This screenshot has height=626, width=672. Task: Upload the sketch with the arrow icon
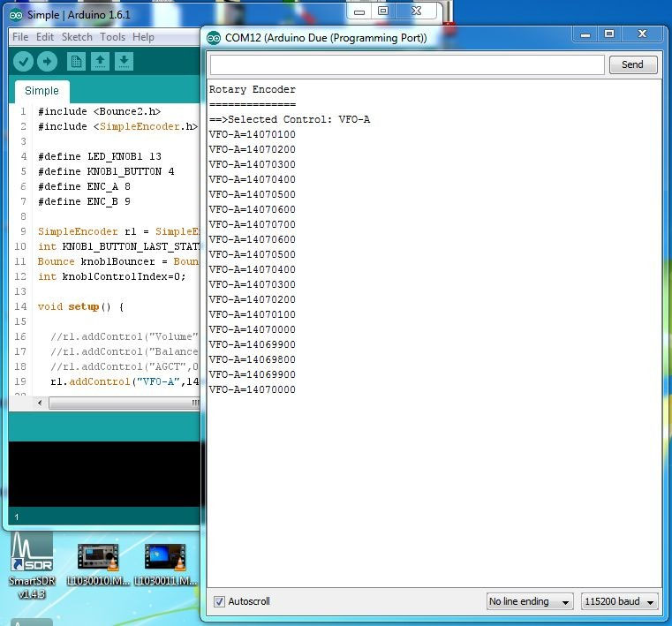[47, 62]
